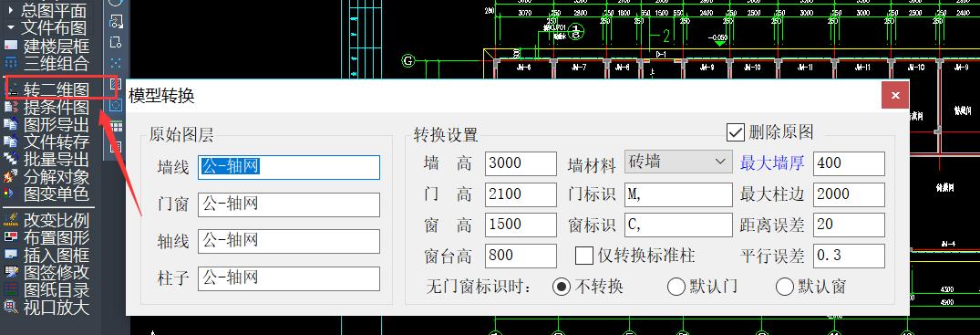Click the 轴线 layer input field
The image size is (980, 335).
[289, 241]
